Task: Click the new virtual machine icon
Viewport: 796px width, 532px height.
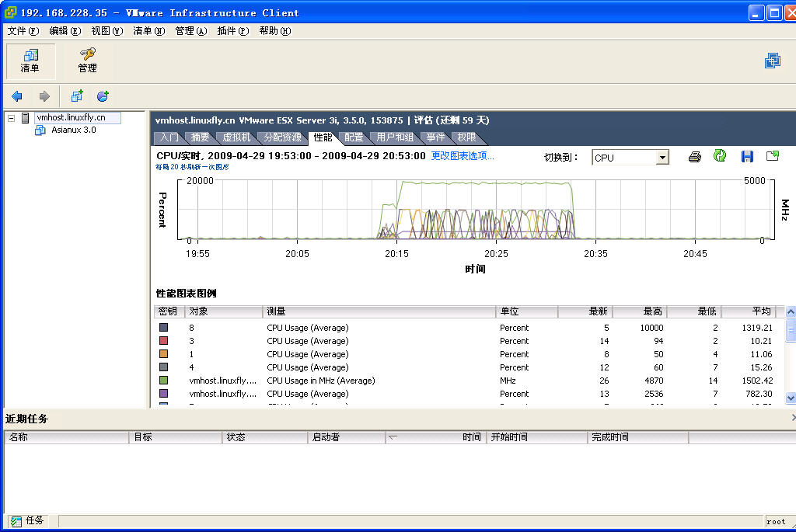Action: pyautogui.click(x=76, y=96)
